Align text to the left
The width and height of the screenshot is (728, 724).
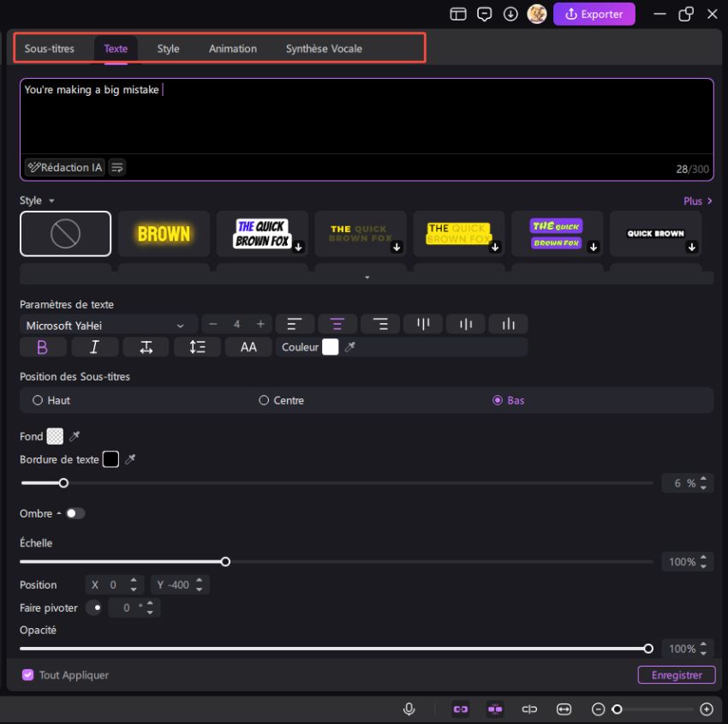coord(294,324)
